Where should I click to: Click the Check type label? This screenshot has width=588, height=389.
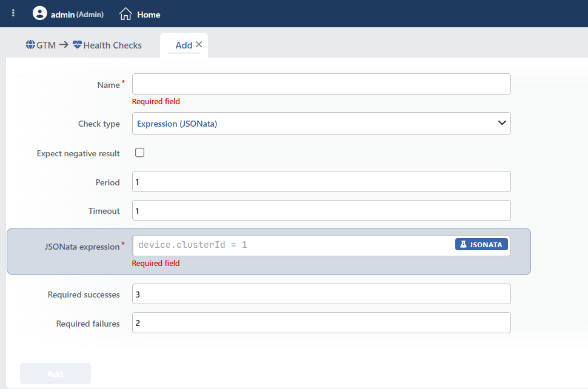coord(99,124)
